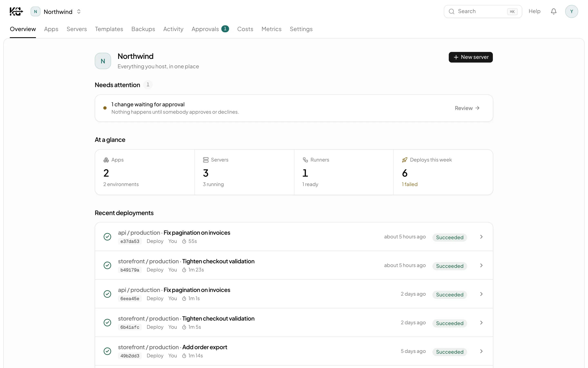Click the '3 running' servers text
The height and width of the screenshot is (368, 588).
click(213, 184)
